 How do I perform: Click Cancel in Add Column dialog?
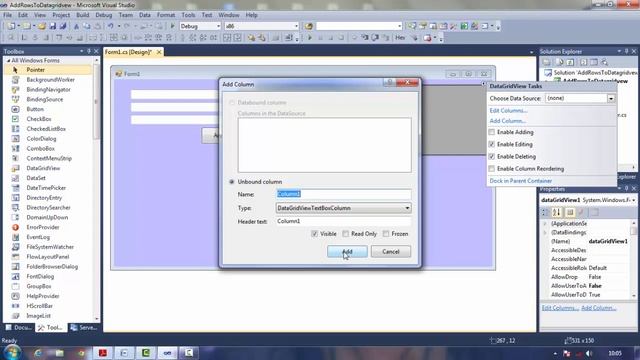pos(391,251)
